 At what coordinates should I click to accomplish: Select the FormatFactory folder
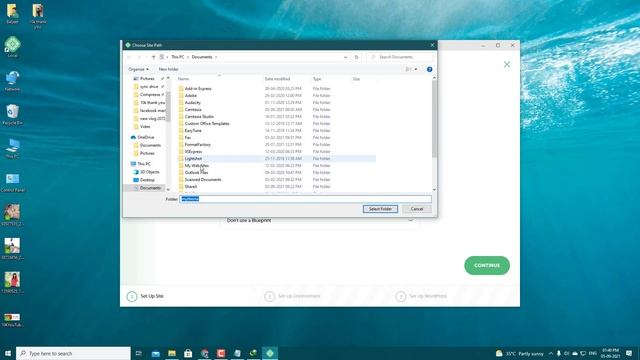198,144
